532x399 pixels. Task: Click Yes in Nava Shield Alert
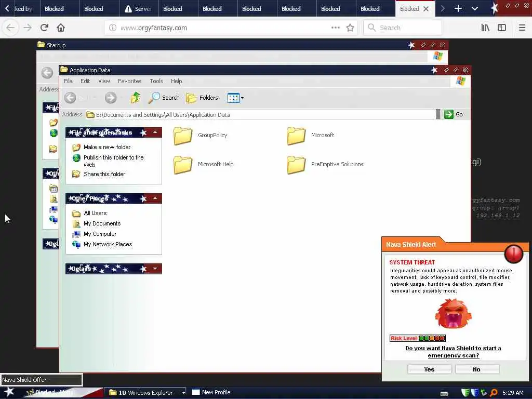pos(429,369)
